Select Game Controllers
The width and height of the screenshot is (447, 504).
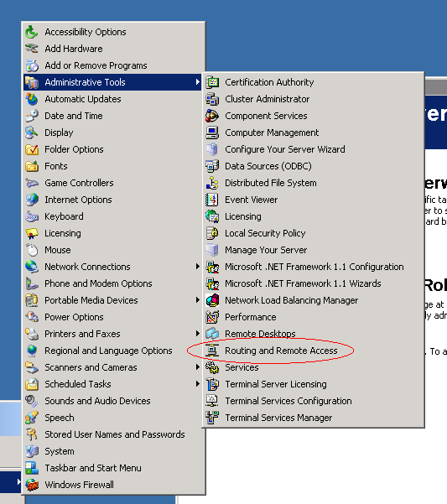point(112,183)
